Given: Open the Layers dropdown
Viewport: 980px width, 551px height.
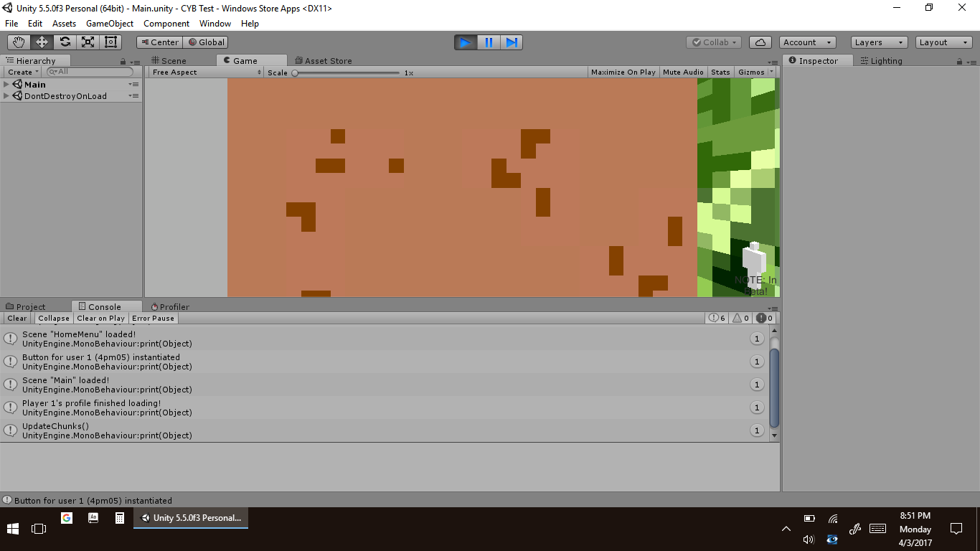Looking at the screenshot, I should coord(879,42).
